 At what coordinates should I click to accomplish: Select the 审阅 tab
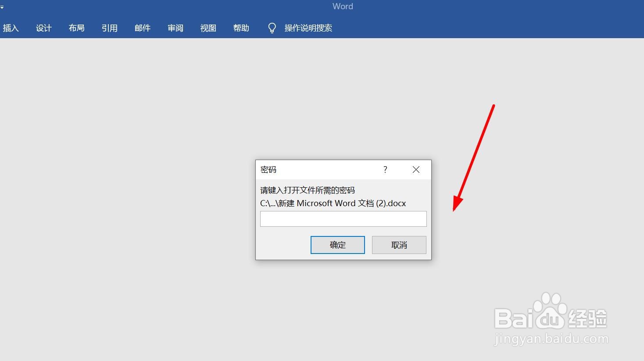pos(175,28)
